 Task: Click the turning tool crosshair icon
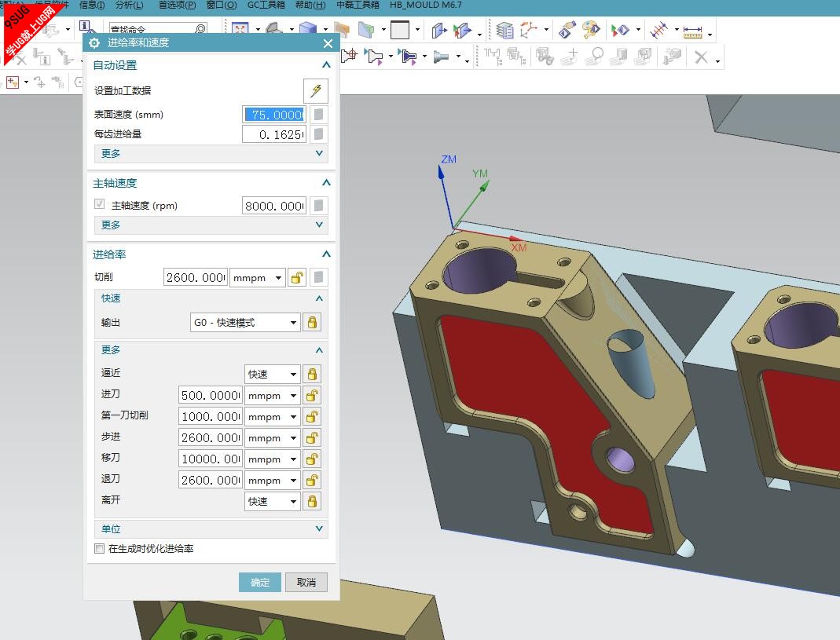350,55
